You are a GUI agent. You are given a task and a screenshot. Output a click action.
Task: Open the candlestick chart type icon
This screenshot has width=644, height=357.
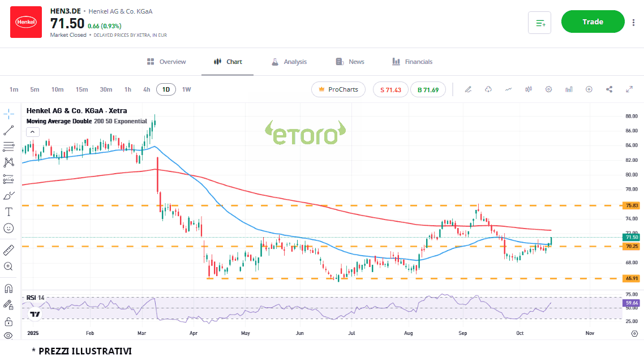[x=529, y=89]
